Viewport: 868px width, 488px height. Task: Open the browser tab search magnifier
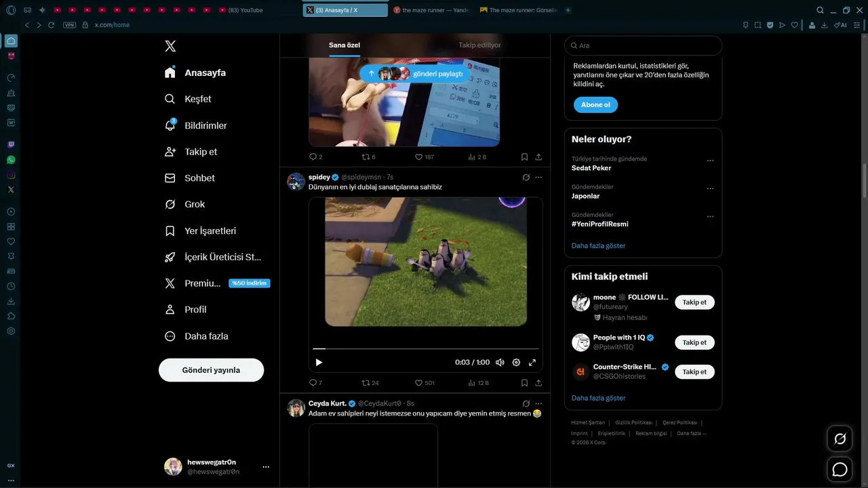point(820,10)
